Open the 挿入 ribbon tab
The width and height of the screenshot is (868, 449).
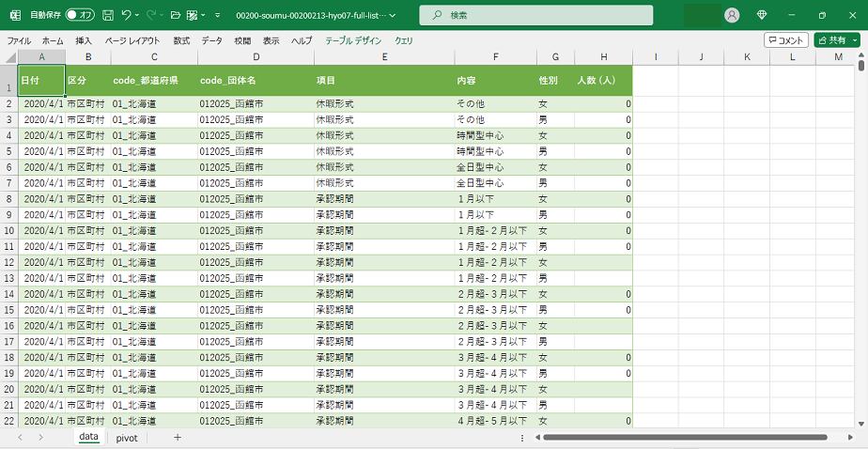coord(84,41)
